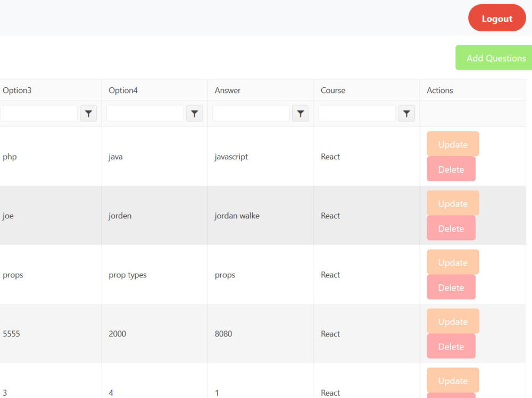Select the 'php' cell
Viewport: 532px width, 398px height.
[x=51, y=156]
